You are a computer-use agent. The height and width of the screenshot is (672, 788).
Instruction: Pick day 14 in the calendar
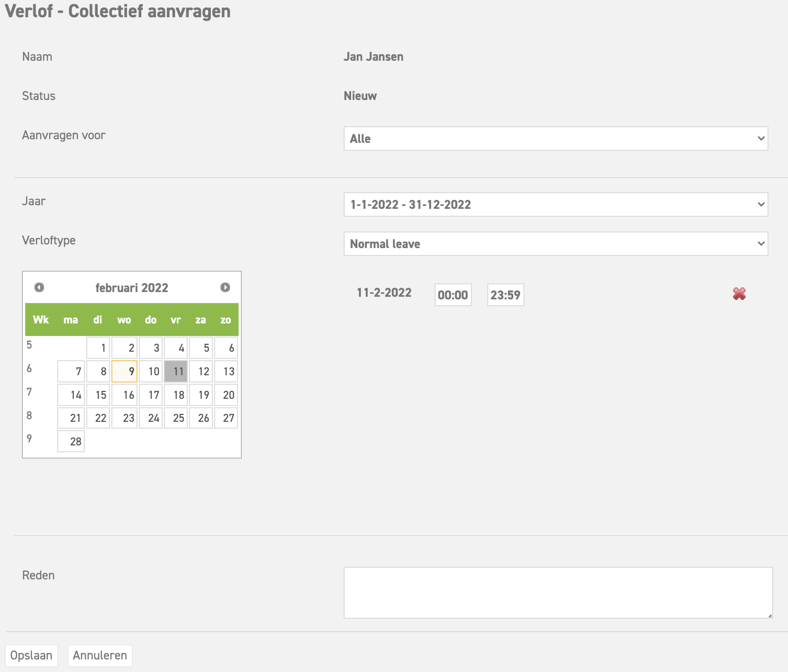71,395
